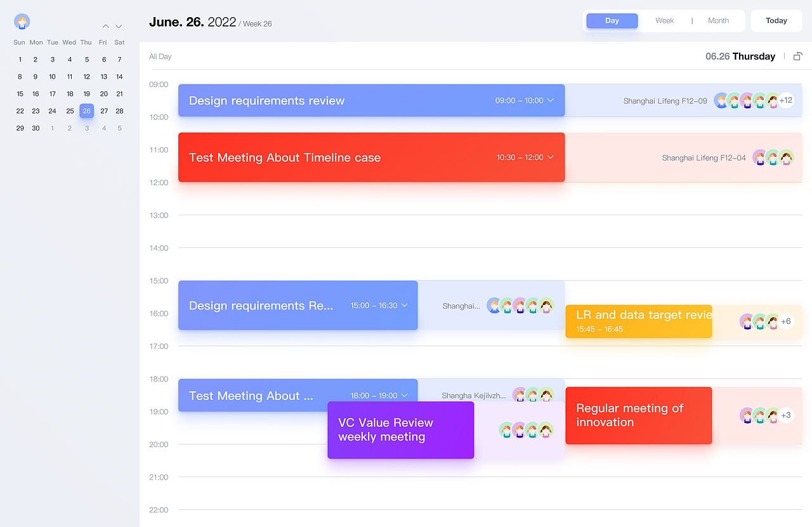Open the Regular meeting of innovation event
The width and height of the screenshot is (812, 527).
tap(638, 415)
